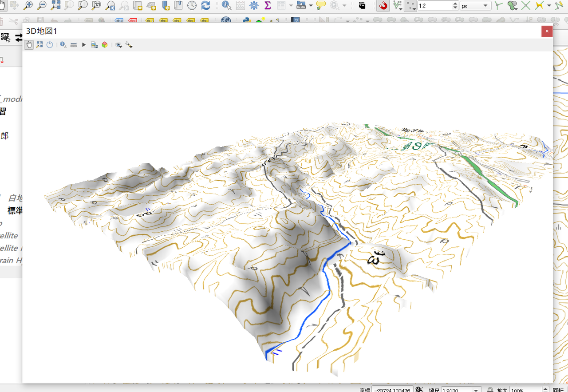Open the 3D Identify tool
Screen dimensions: 568x392
click(63, 45)
